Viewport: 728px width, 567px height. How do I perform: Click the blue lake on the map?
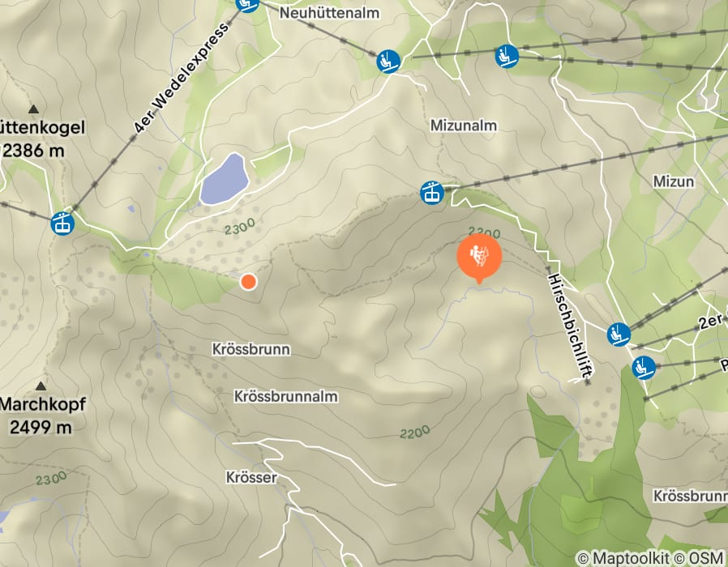click(x=225, y=179)
